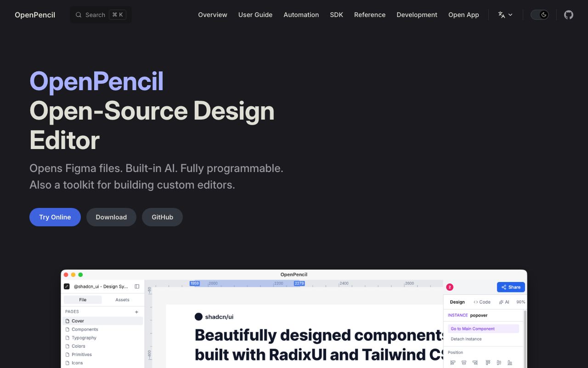Open the SDK nav item

coord(337,15)
